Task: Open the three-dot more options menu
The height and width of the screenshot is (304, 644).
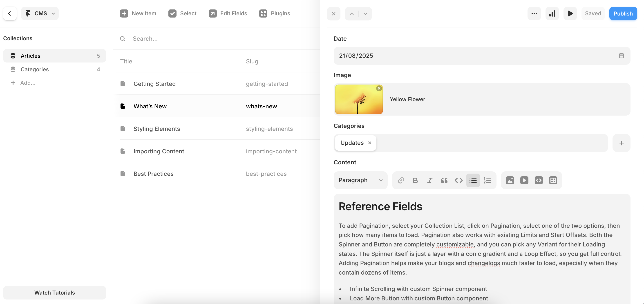Action: [534, 13]
